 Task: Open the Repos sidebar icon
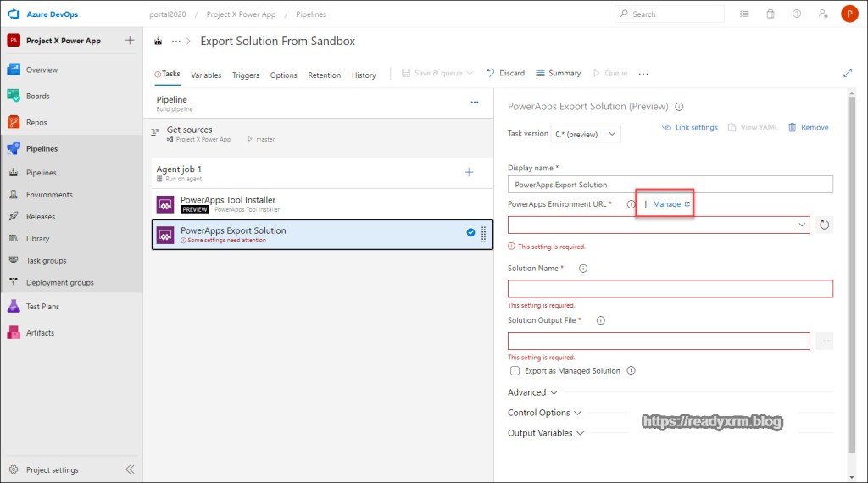point(14,122)
